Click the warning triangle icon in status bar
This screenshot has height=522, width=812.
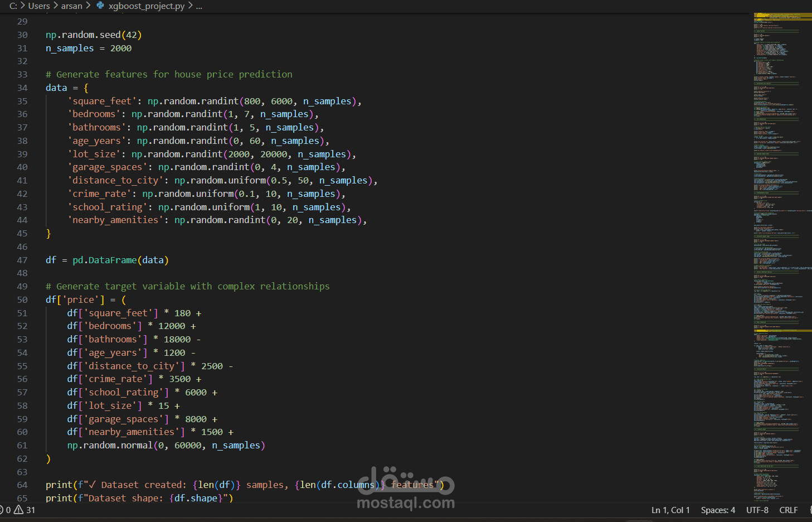click(x=18, y=510)
